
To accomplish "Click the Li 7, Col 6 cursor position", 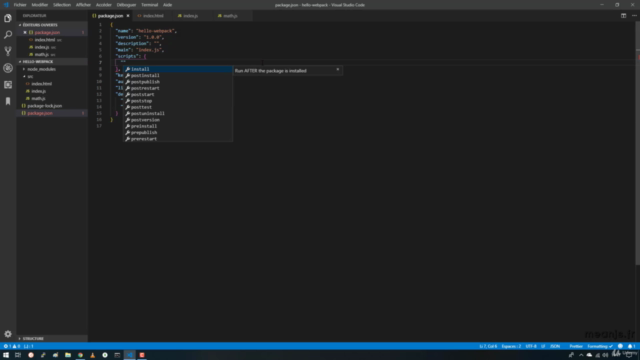I will (488, 346).
